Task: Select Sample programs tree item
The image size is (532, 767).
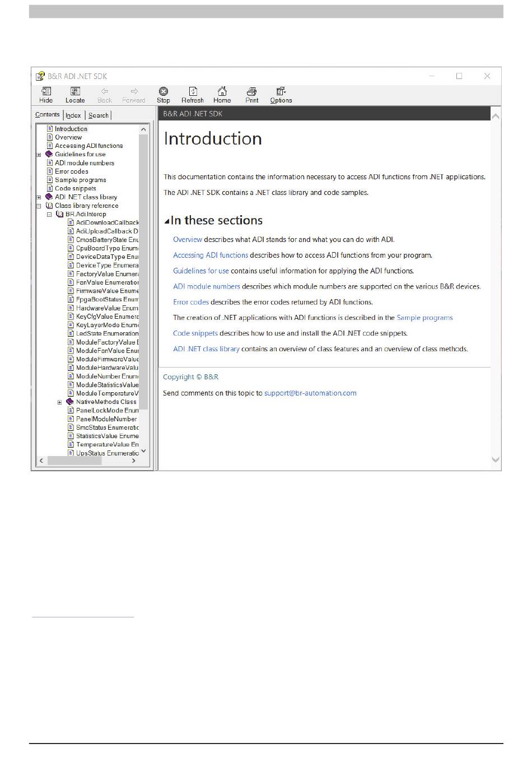Action: point(80,180)
